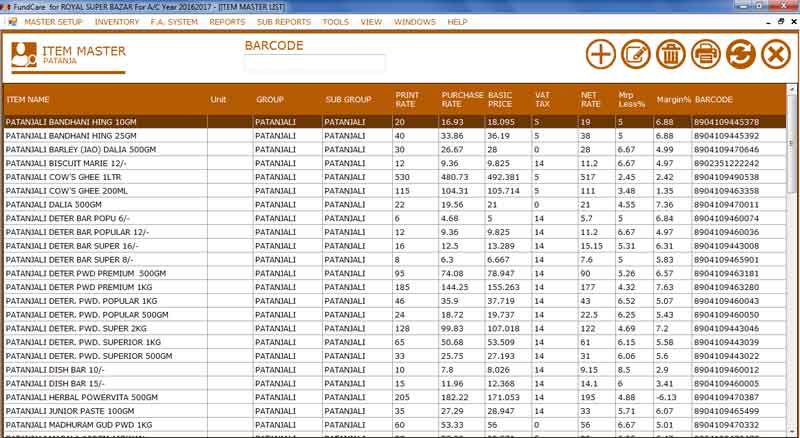
Task: Select PATANJALI JUNIOR PASTE 100GM row
Action: [394, 411]
